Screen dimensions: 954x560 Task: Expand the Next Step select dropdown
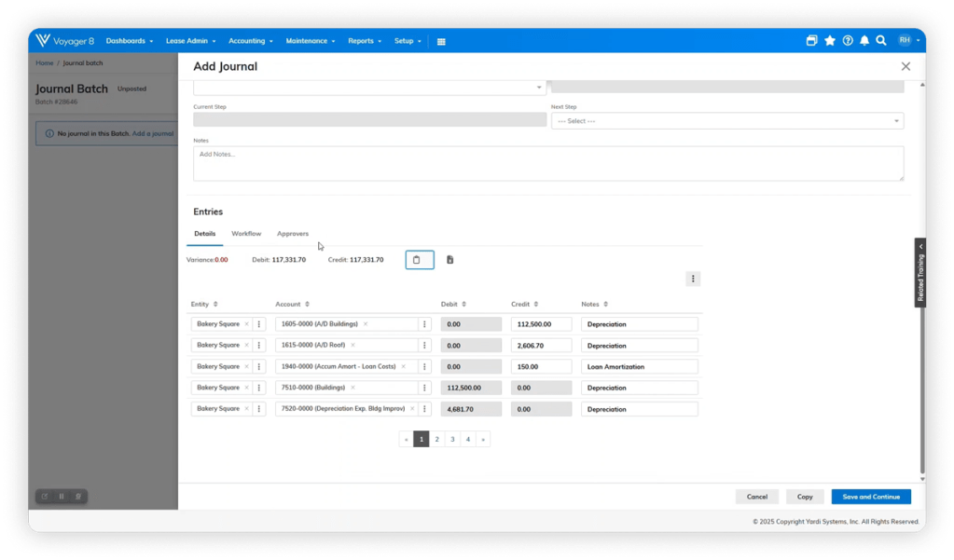pos(726,121)
